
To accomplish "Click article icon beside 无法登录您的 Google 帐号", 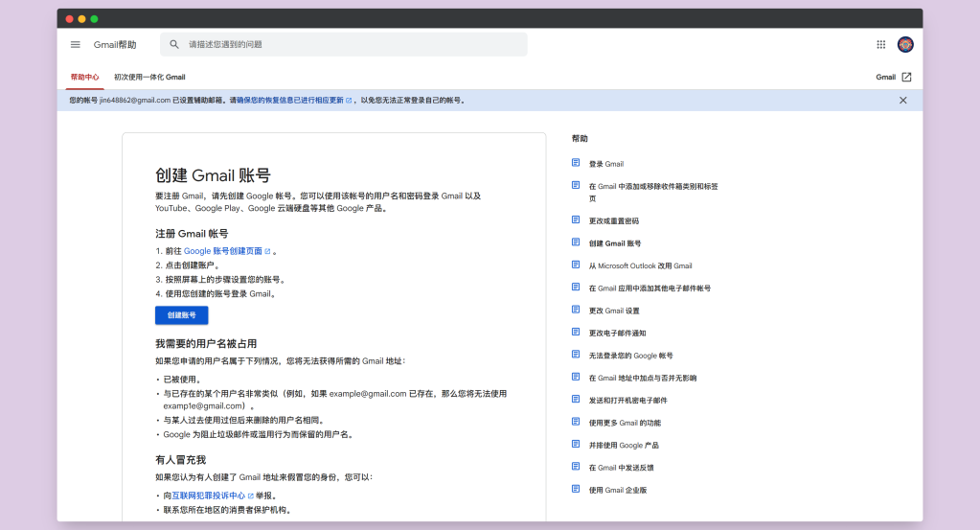I will [x=576, y=355].
